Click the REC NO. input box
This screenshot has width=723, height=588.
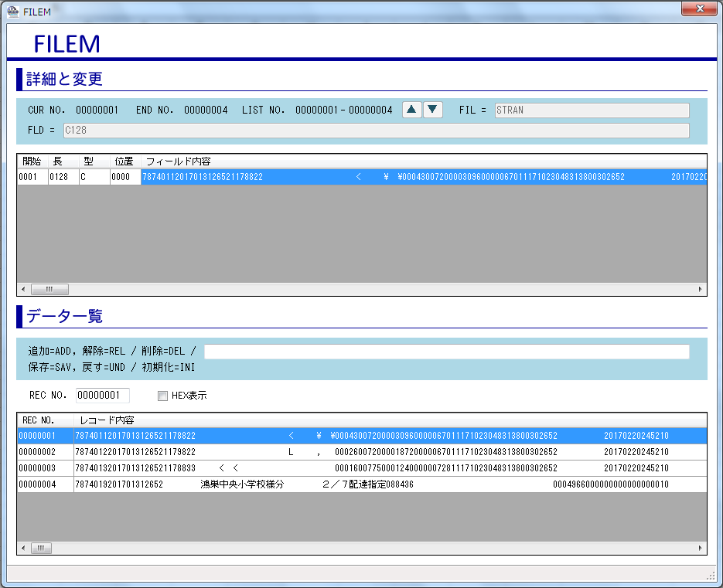point(103,396)
